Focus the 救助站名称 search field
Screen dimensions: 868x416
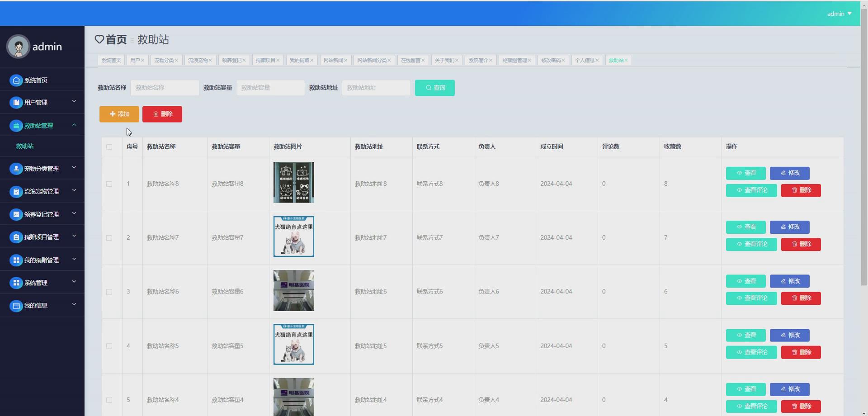165,88
